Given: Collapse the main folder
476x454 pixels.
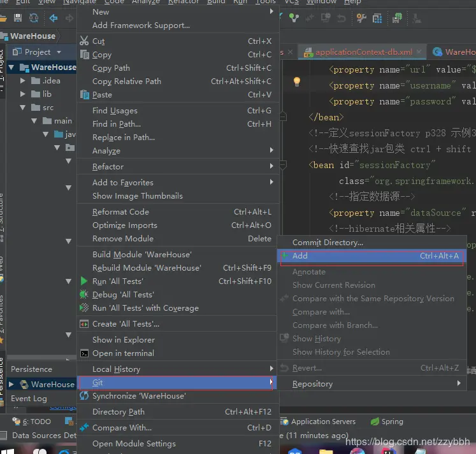Looking at the screenshot, I should pyautogui.click(x=34, y=121).
